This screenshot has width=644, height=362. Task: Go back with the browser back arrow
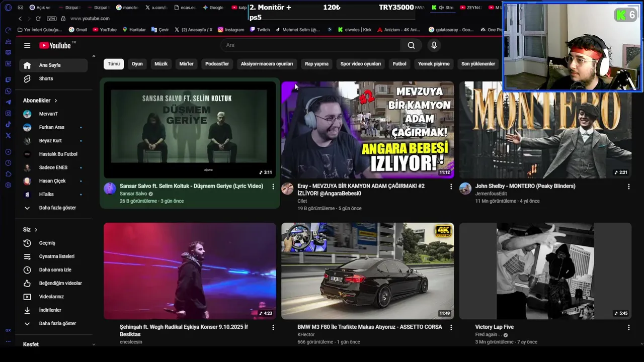coord(20,19)
